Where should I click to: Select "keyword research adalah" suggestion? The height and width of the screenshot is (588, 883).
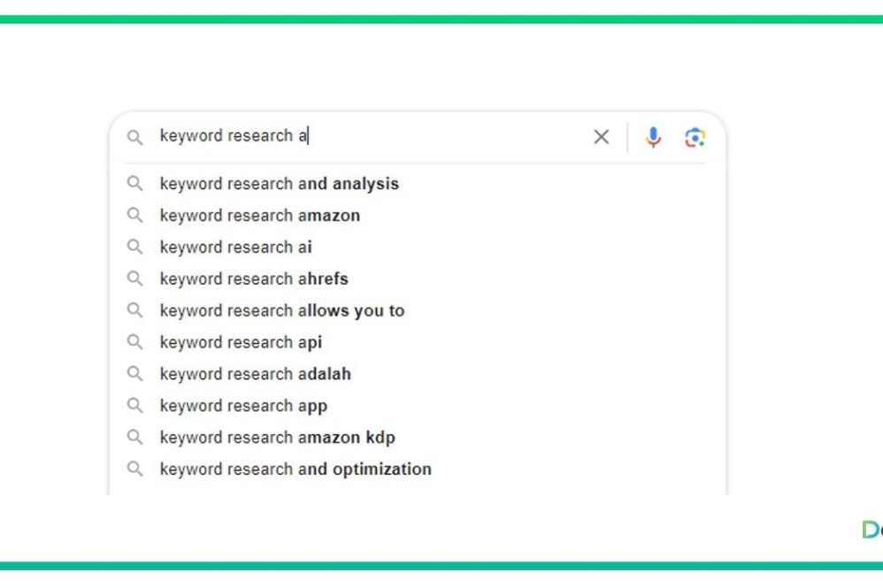pos(255,374)
